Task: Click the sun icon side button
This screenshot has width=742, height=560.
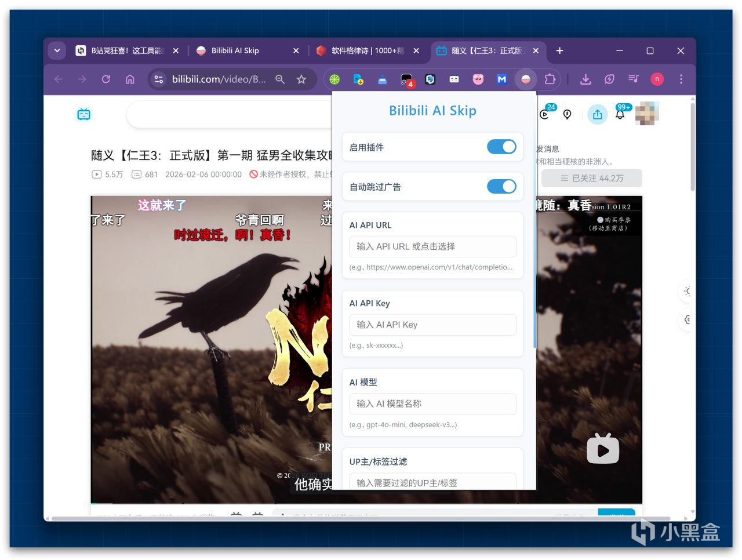Action: pos(687,291)
